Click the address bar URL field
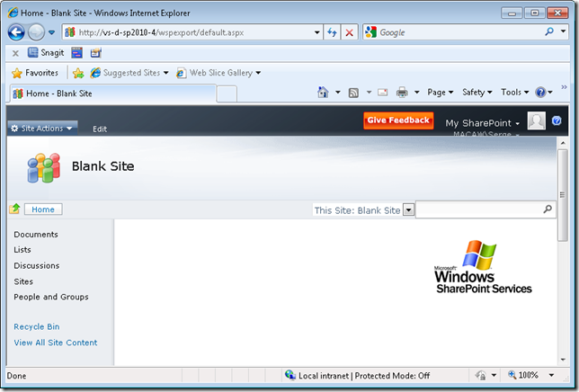The image size is (579, 392). click(x=188, y=32)
